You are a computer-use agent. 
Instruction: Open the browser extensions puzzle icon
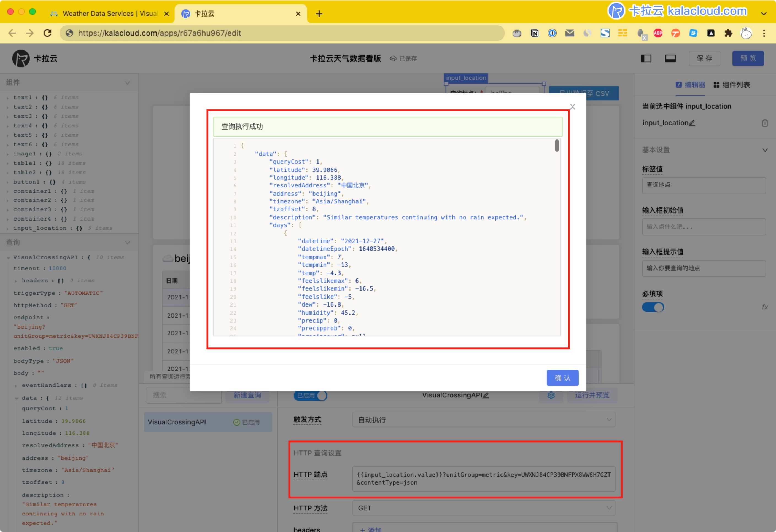pyautogui.click(x=728, y=33)
